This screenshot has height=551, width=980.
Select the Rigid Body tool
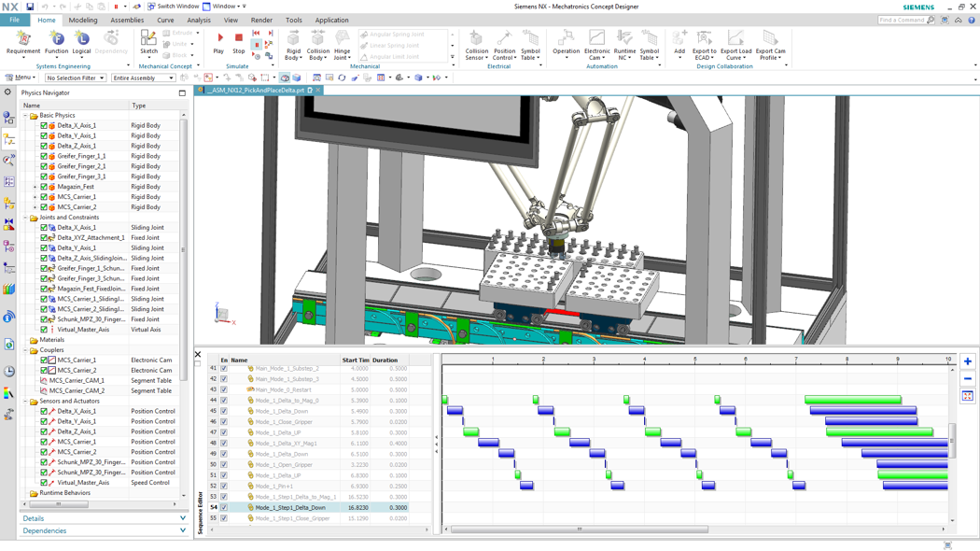[x=293, y=40]
